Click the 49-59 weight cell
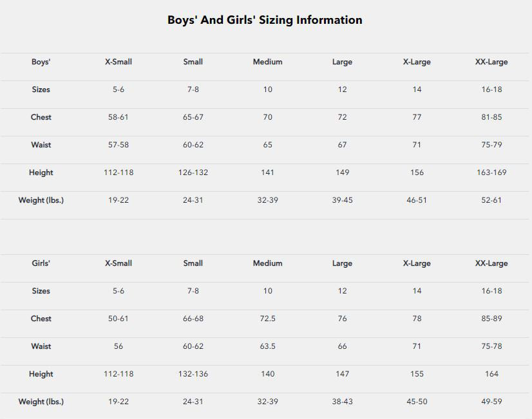Screen dimensions: 532x419 (491, 402)
